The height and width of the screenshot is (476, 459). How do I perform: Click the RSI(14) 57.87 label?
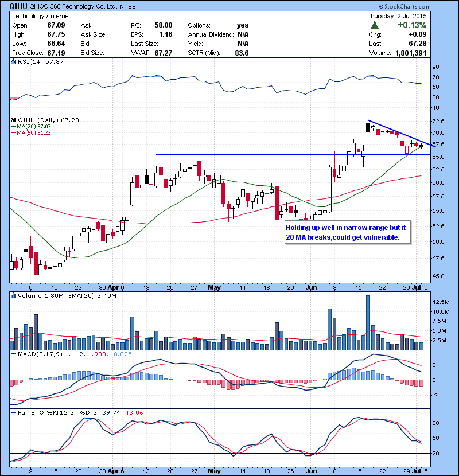click(40, 61)
